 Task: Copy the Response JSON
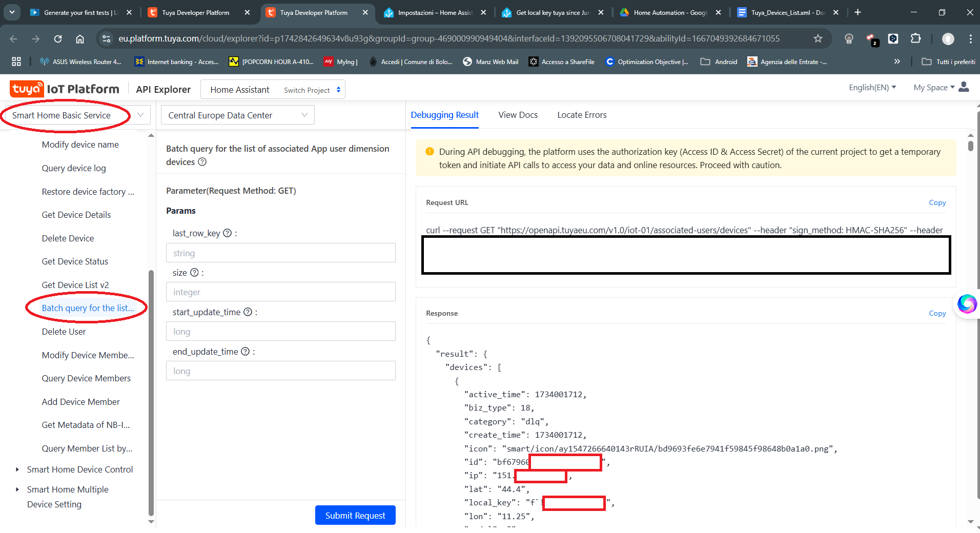937,314
